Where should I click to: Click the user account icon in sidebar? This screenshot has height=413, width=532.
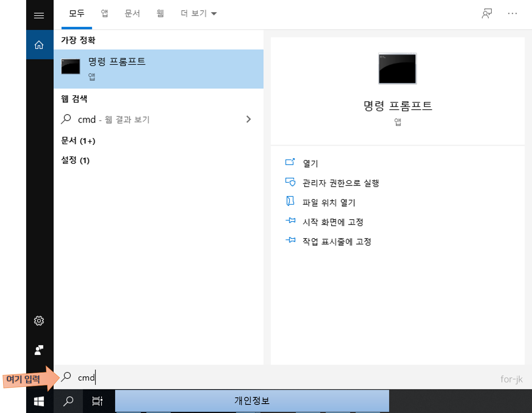[x=39, y=350]
